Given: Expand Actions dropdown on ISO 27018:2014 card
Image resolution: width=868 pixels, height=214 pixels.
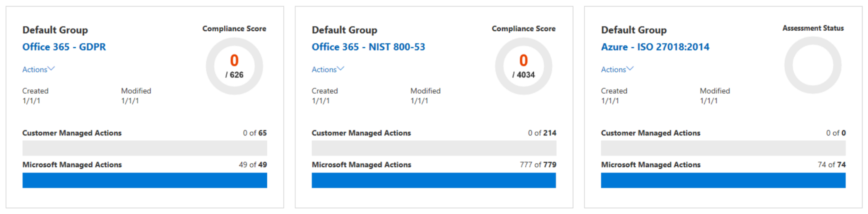Looking at the screenshot, I should (x=617, y=69).
